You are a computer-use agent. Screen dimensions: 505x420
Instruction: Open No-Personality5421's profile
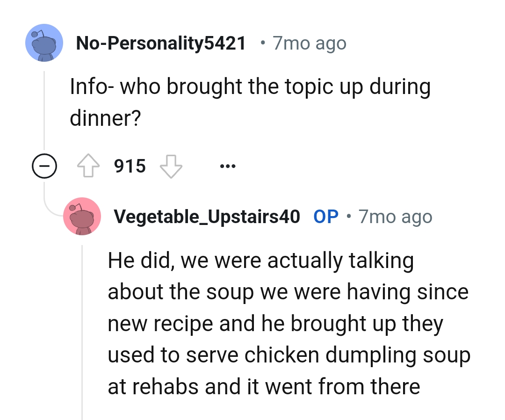pos(161,43)
